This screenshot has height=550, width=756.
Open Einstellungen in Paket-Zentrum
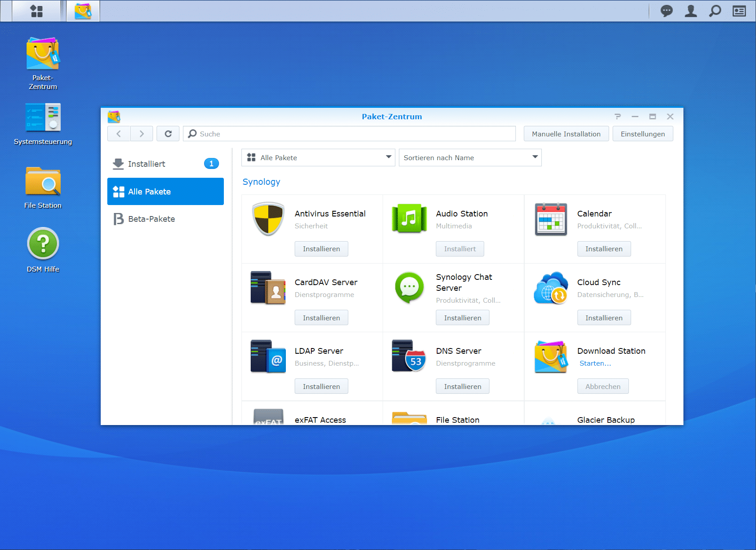[x=643, y=134]
